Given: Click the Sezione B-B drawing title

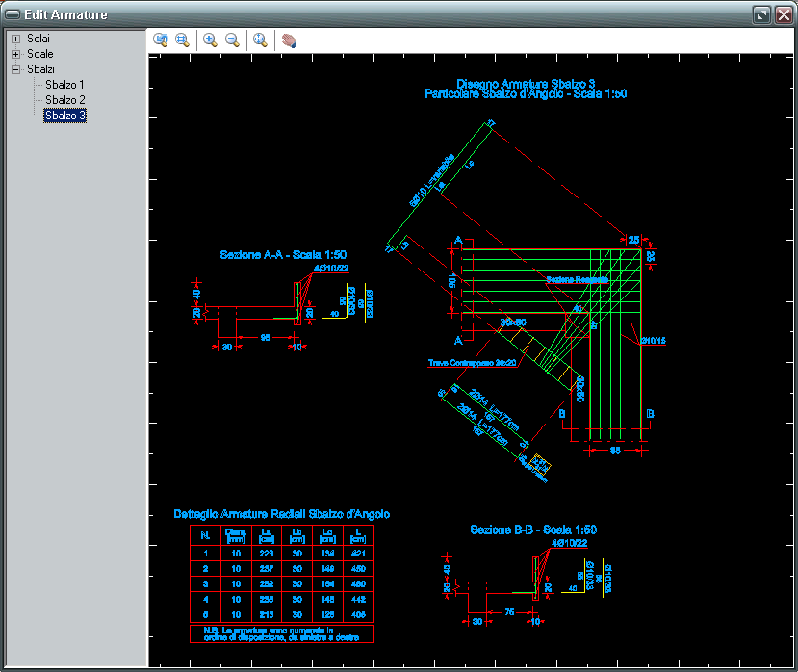Looking at the screenshot, I should tap(533, 530).
